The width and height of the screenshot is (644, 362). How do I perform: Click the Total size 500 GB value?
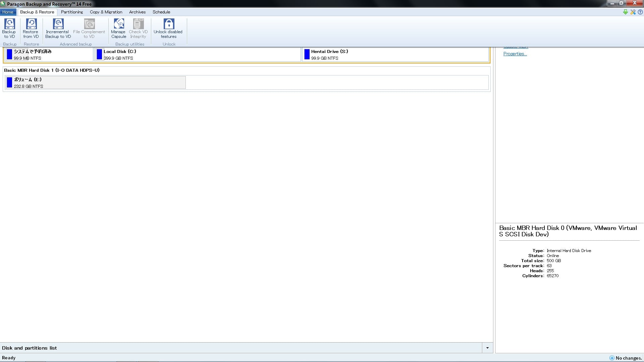[554, 261]
